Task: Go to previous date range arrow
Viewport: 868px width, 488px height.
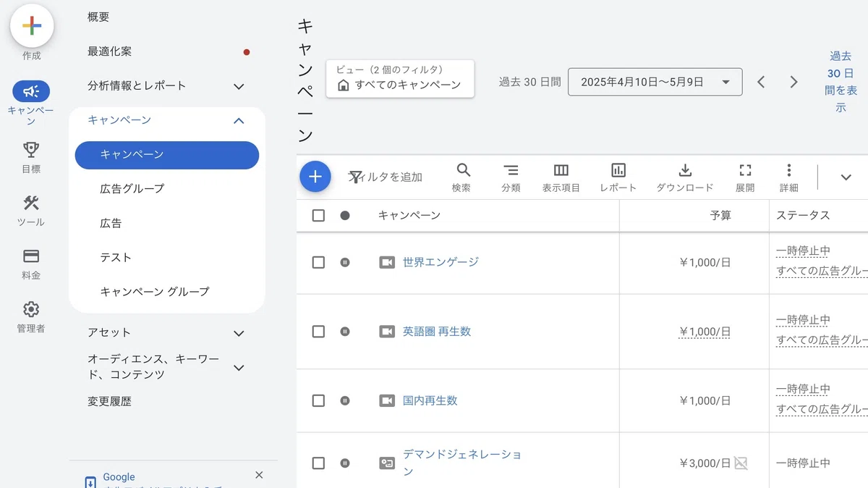Action: tap(761, 82)
